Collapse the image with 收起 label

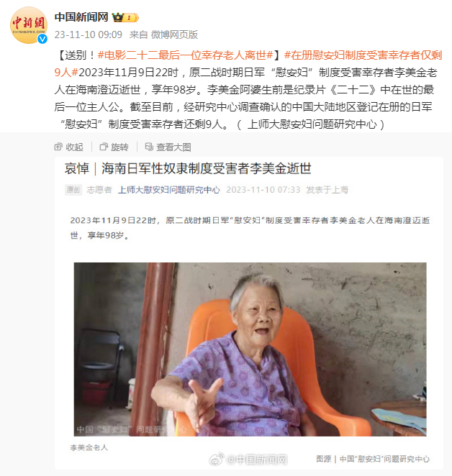coord(74,147)
